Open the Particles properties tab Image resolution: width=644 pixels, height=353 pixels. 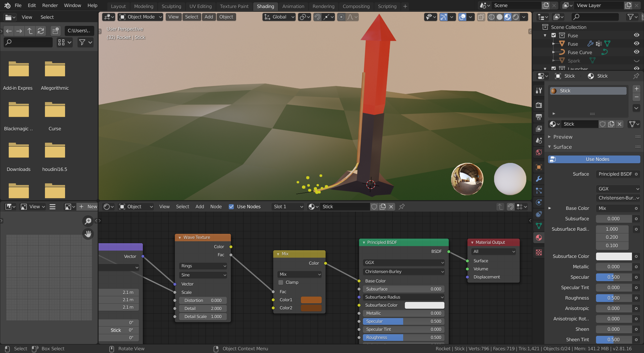539,190
